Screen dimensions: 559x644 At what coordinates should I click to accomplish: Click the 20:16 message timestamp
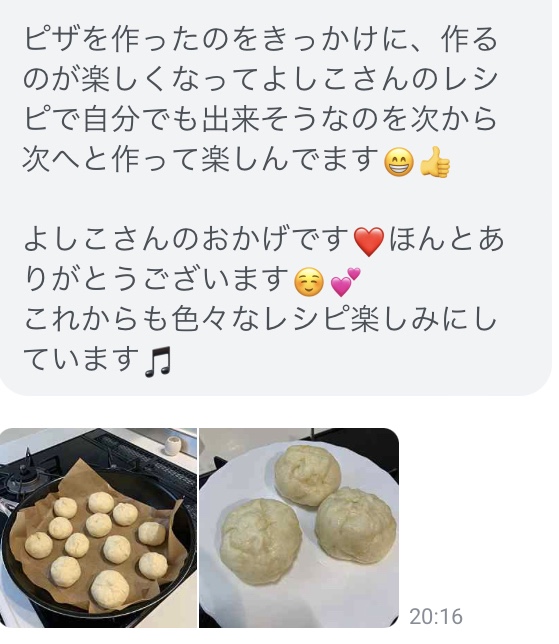(x=436, y=616)
